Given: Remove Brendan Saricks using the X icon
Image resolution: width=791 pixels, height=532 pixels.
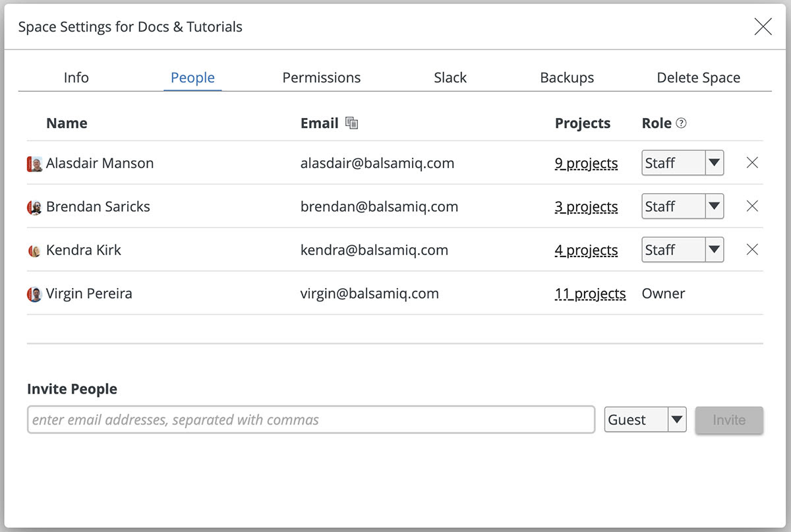Looking at the screenshot, I should tap(752, 206).
